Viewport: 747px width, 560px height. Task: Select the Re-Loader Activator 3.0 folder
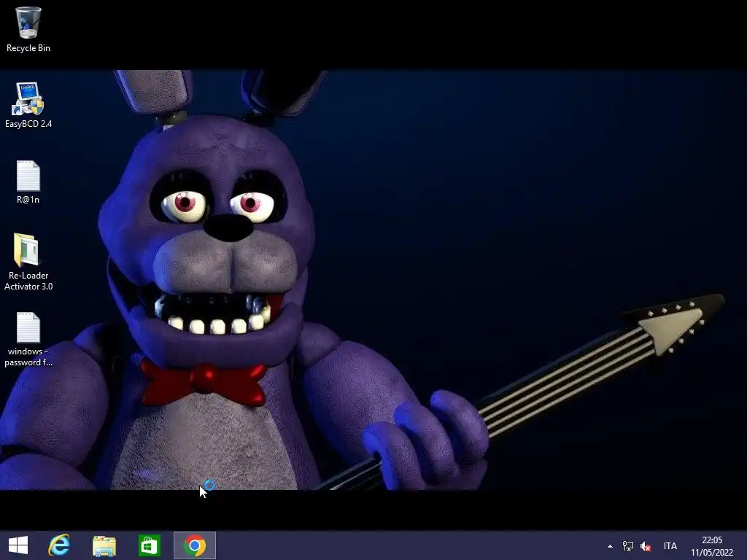(x=28, y=262)
